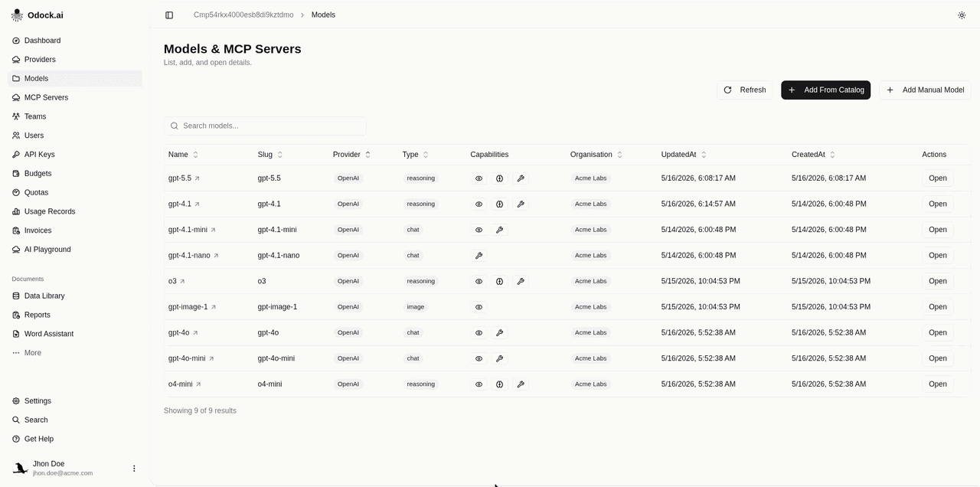The width and height of the screenshot is (980, 487).
Task: Navigate to Teams section
Action: 75,116
